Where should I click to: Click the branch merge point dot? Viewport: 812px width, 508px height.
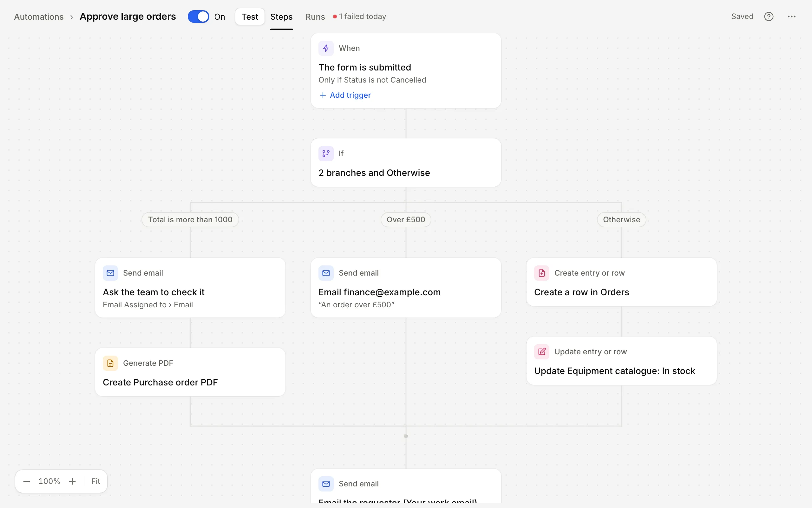point(406,436)
